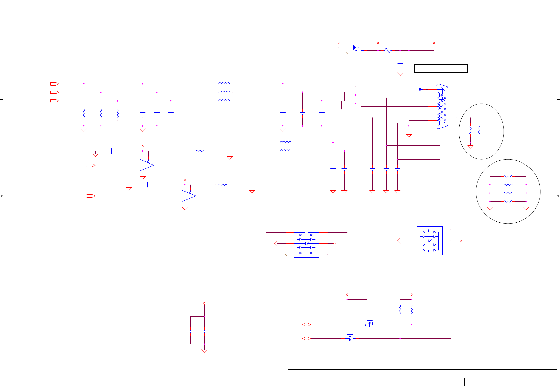Select the 15-pin D-sub connector symbol
Image resolution: width=560 pixels, height=392 pixels.
[x=442, y=106]
